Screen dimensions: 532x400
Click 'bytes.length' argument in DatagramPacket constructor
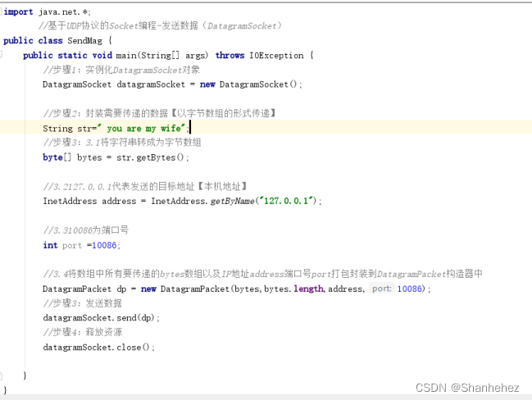click(294, 289)
